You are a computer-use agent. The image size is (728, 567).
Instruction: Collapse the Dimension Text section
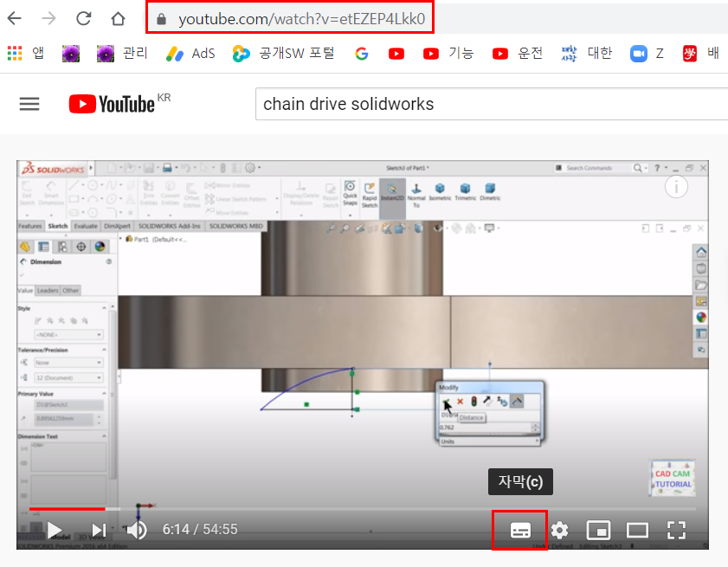click(x=104, y=436)
